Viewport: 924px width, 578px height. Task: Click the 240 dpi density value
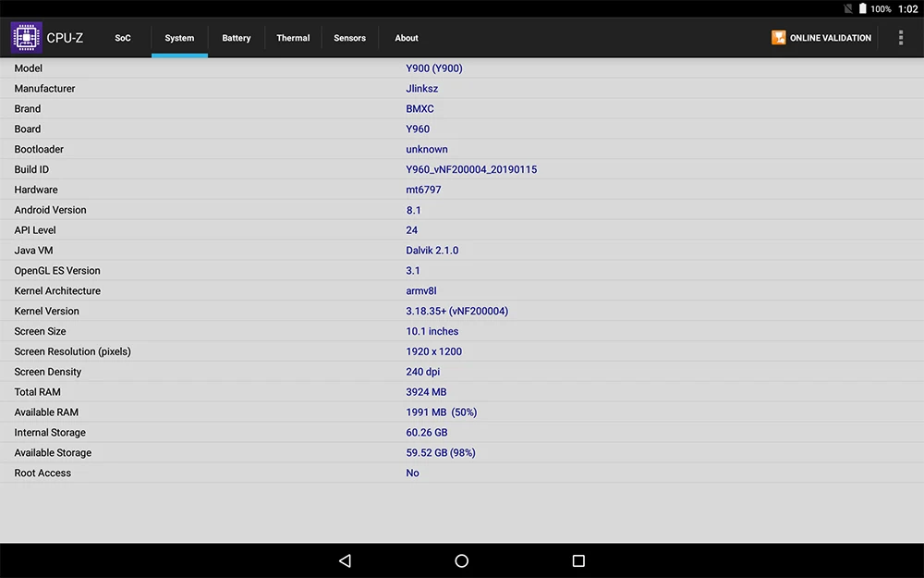coord(422,372)
